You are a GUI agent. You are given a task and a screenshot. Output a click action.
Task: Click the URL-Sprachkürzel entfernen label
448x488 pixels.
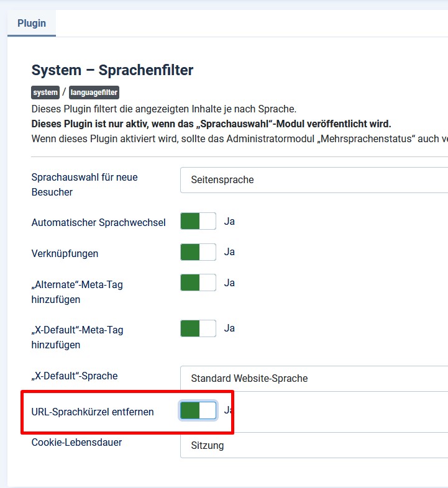click(x=93, y=412)
